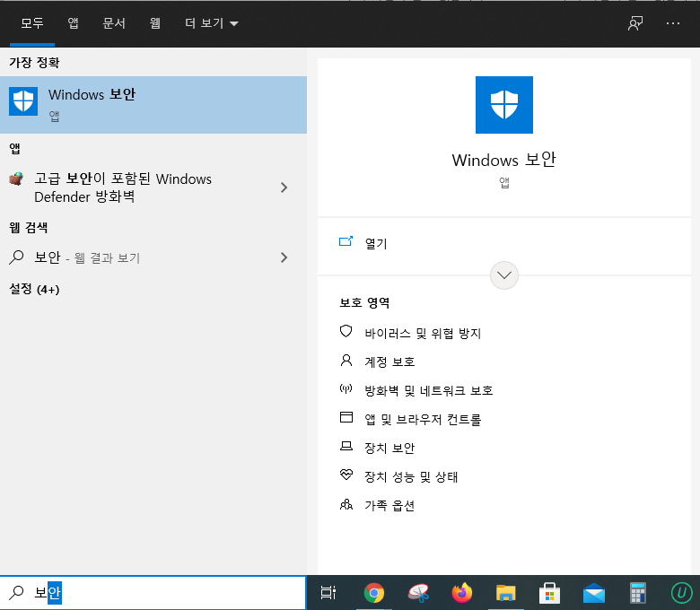Expand the Defender 방화벽 result arrow

click(284, 187)
